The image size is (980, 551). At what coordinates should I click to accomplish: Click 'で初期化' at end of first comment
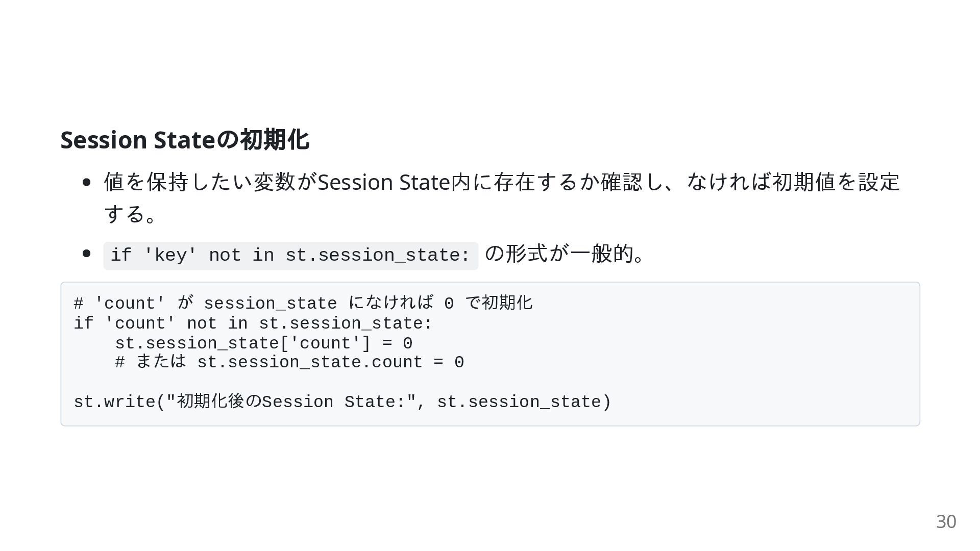[x=499, y=303]
